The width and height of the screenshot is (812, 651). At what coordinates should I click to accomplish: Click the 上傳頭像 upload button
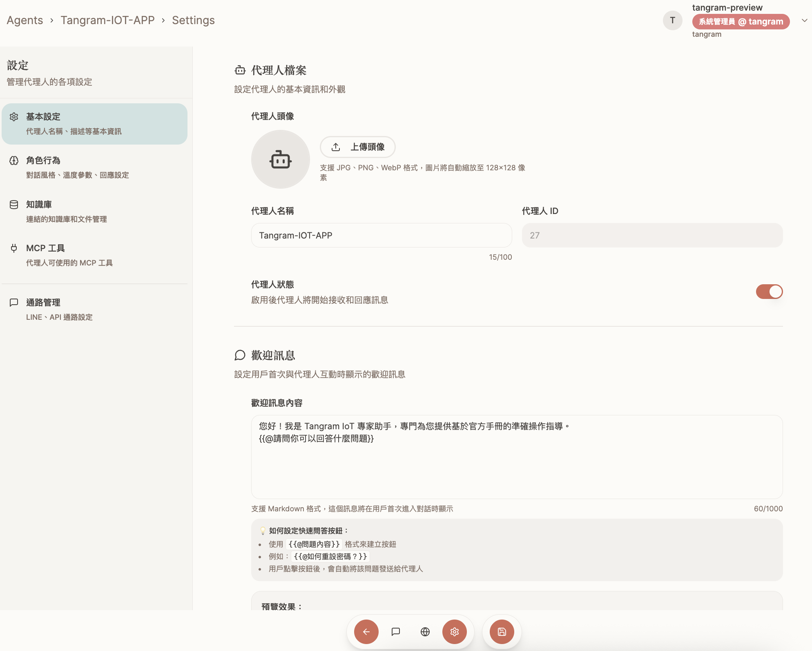pos(358,147)
